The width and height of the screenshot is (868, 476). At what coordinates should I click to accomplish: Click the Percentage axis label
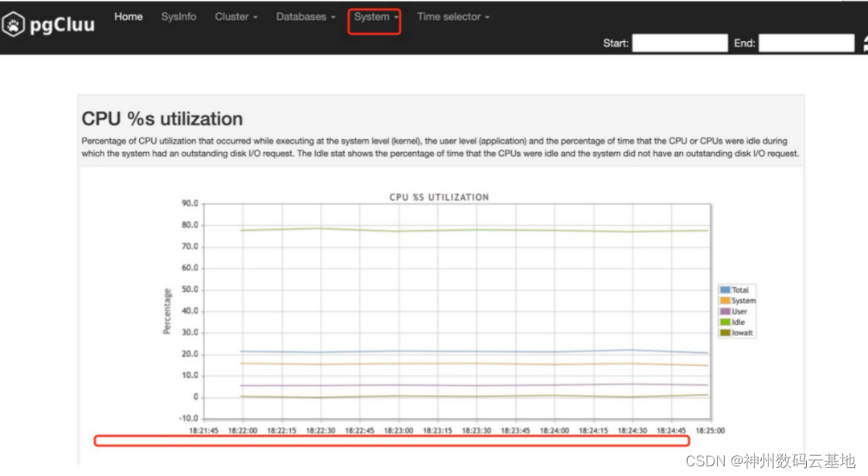166,311
